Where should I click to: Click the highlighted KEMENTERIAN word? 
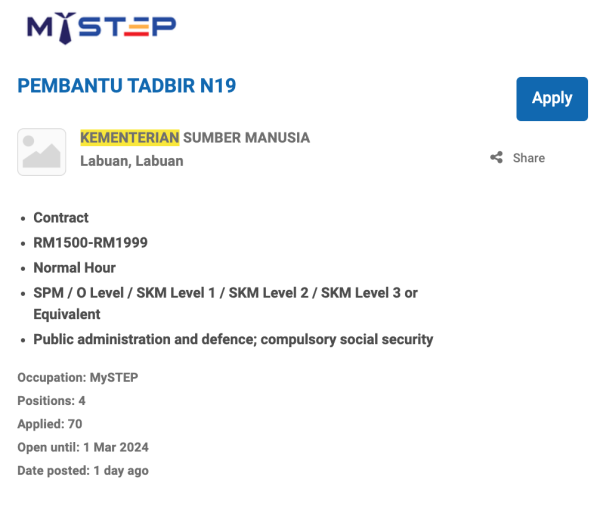(129, 138)
